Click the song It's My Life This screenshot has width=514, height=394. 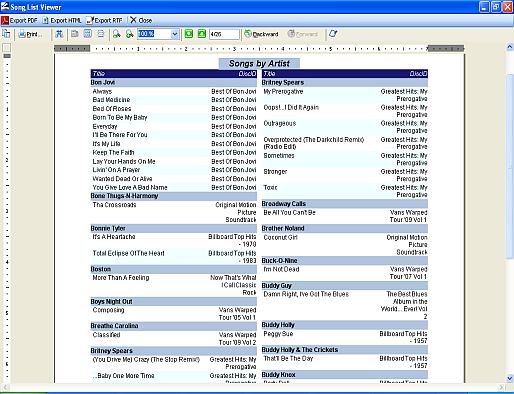pos(106,144)
